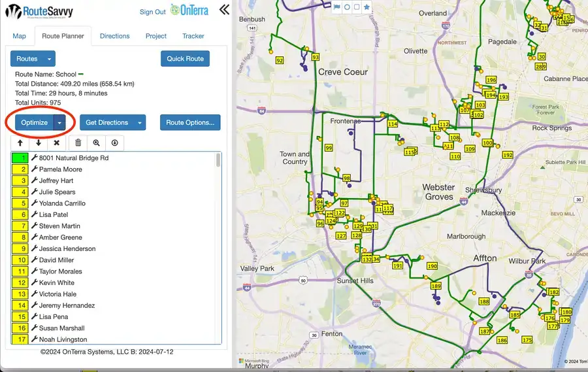The height and width of the screenshot is (372, 588).
Task: Click the move stop down arrow icon
Action: [x=39, y=143]
